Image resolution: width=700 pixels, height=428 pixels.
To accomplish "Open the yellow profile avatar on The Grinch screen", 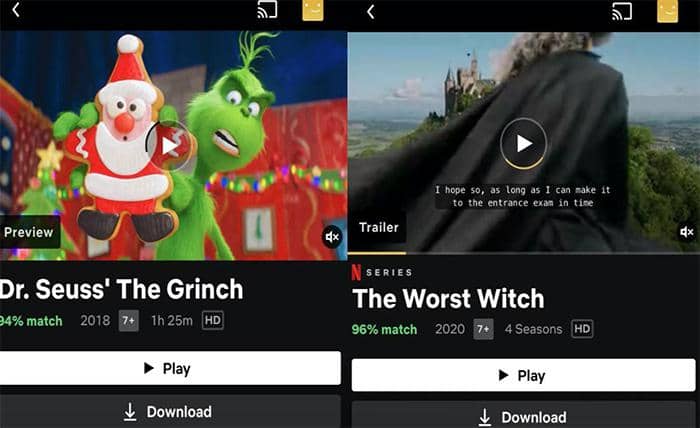I will 312,10.
